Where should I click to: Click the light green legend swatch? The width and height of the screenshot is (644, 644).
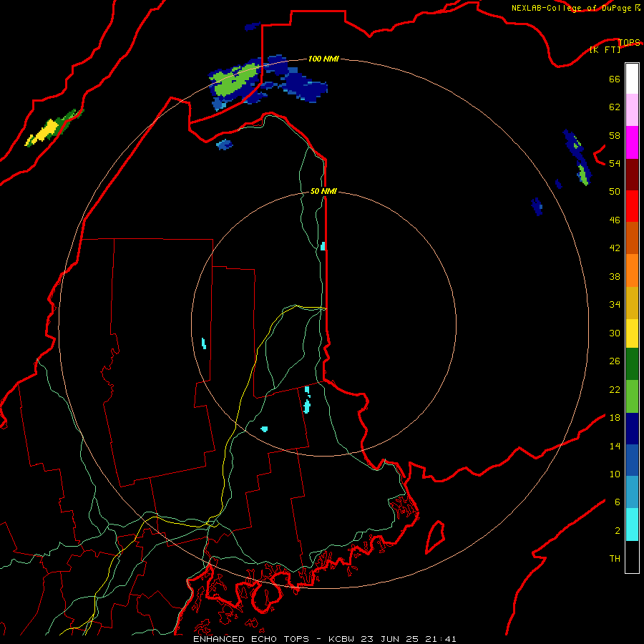[632, 396]
